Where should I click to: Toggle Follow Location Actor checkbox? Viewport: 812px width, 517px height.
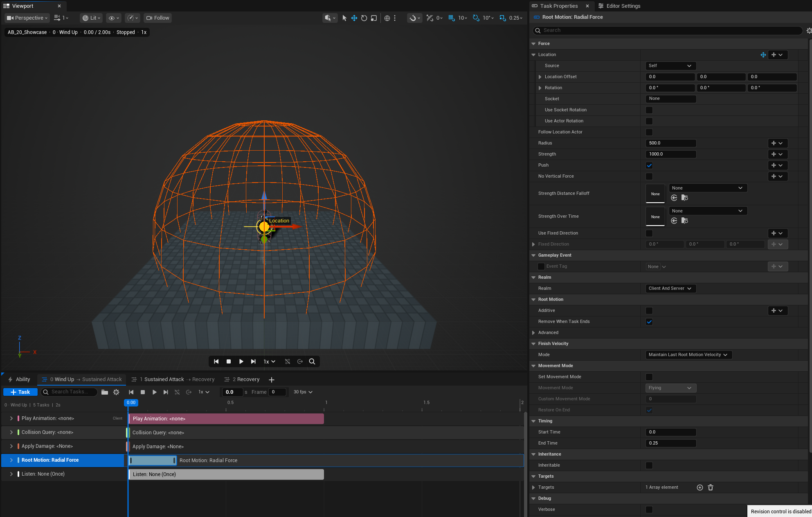tap(649, 132)
